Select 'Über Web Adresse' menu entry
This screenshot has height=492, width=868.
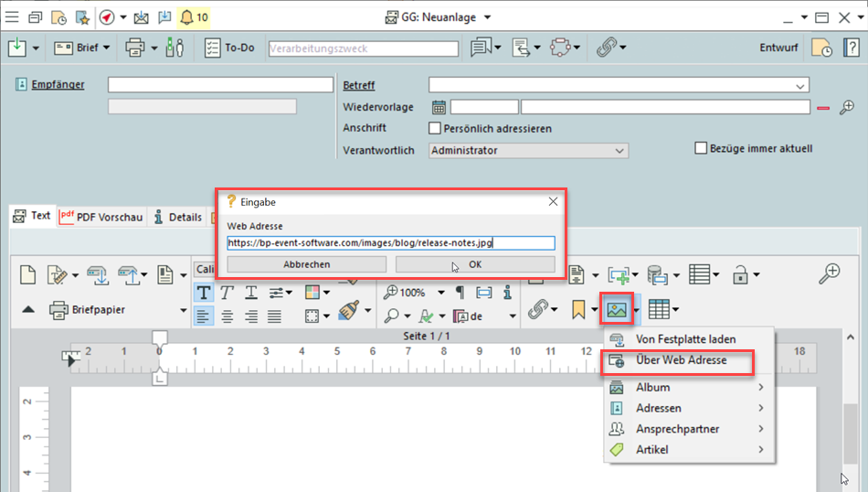[681, 360]
